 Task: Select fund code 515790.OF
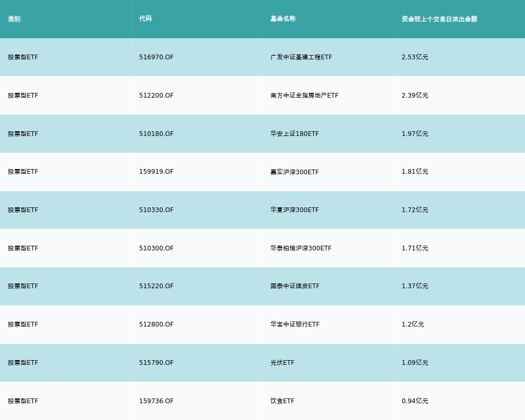coord(156,363)
